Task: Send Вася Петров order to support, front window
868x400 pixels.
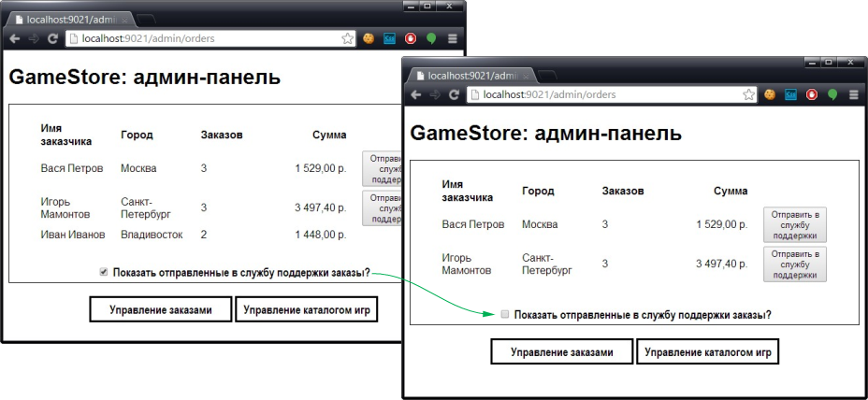Action: [x=795, y=224]
